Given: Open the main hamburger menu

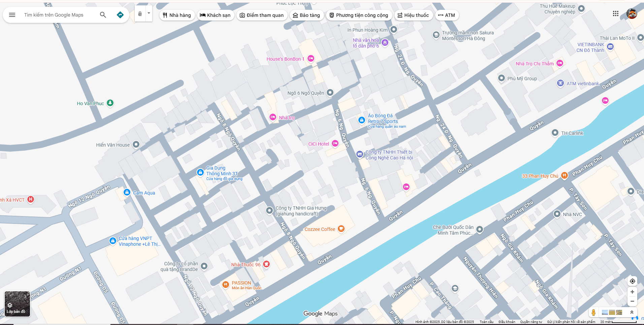Looking at the screenshot, I should point(12,15).
